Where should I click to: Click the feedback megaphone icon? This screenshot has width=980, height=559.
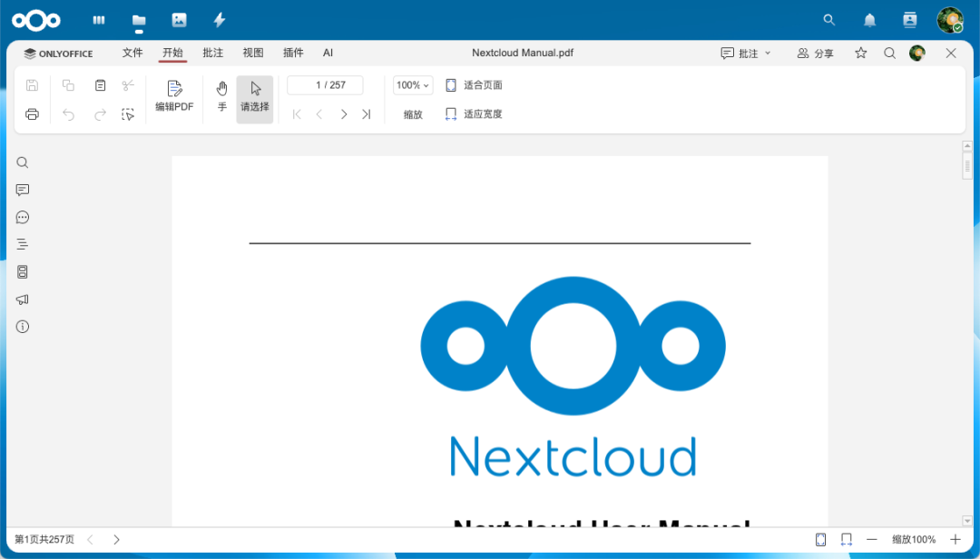pyautogui.click(x=22, y=299)
